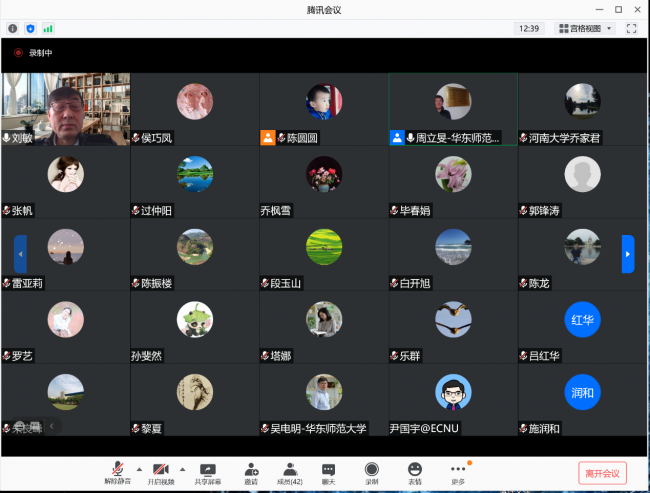650x493 pixels.
Task: Turn on camera with 开启视频
Action: 160,471
